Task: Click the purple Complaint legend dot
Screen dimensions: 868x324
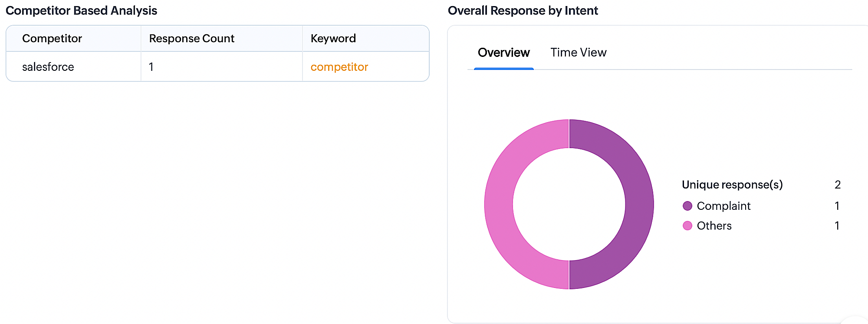Action: pyautogui.click(x=687, y=206)
